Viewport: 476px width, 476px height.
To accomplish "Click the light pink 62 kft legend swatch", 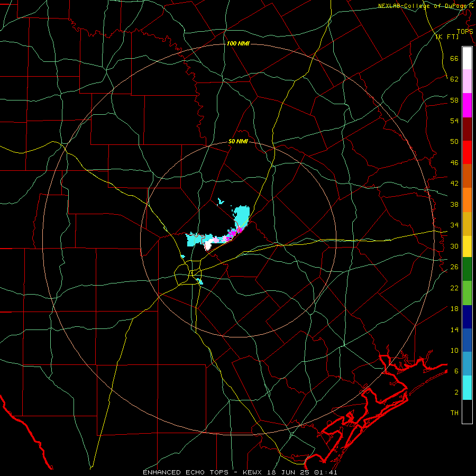I will [x=467, y=81].
